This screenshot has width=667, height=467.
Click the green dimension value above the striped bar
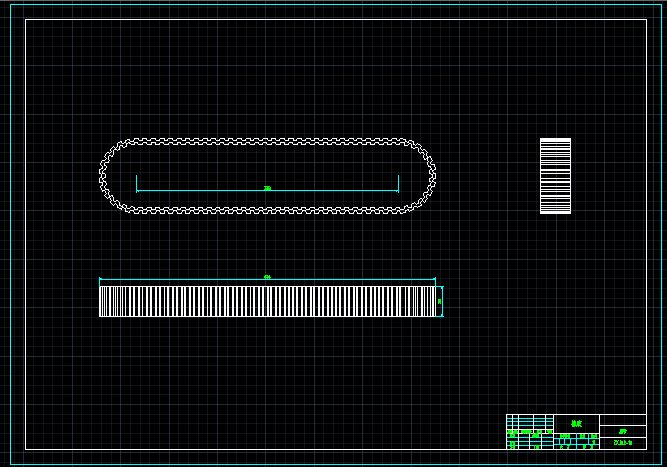click(267, 277)
